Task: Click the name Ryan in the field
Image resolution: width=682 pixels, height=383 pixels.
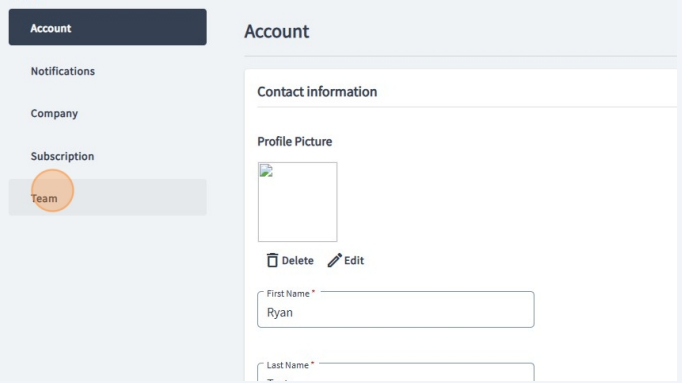Action: point(280,313)
